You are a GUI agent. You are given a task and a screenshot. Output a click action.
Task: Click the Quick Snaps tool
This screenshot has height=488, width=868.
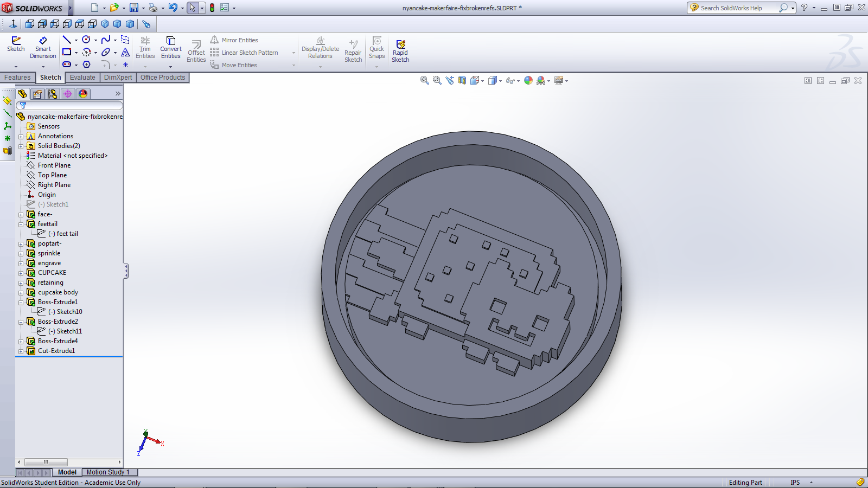click(x=376, y=47)
